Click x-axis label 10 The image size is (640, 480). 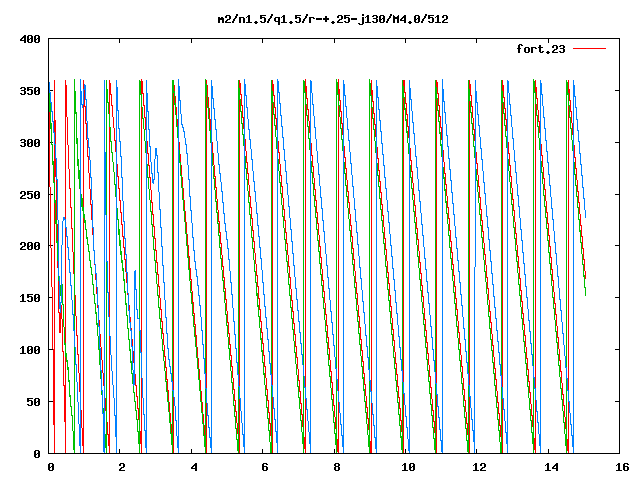click(x=408, y=467)
